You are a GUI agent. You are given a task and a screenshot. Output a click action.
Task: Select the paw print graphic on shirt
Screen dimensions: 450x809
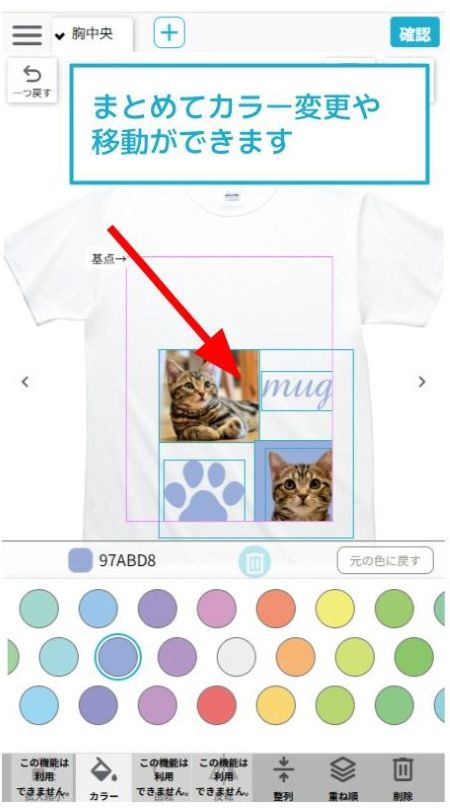(204, 491)
